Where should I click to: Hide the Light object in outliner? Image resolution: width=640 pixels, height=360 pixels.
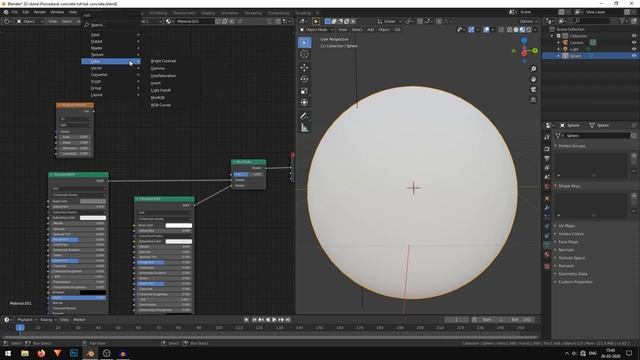click(x=634, y=49)
